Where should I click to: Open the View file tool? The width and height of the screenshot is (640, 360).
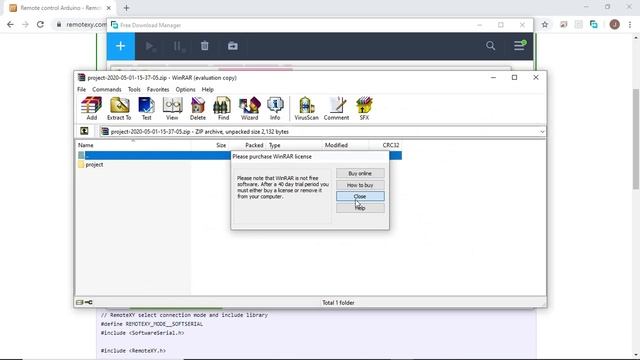pos(172,108)
